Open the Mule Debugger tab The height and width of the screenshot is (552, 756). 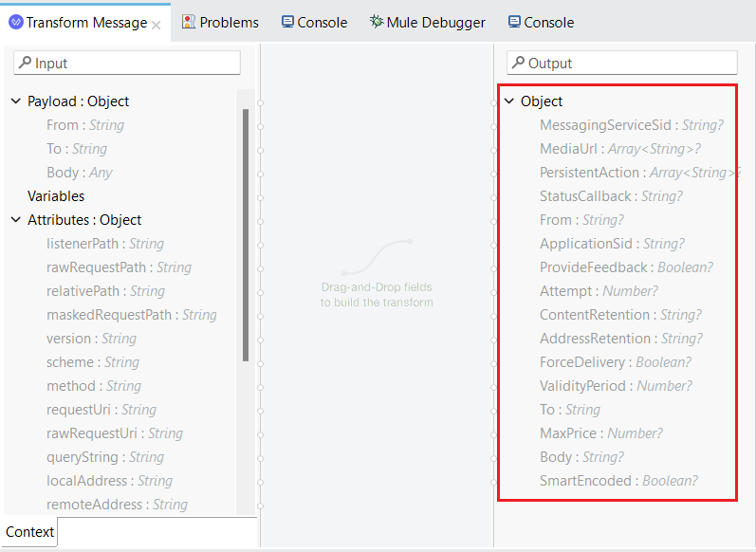427,22
